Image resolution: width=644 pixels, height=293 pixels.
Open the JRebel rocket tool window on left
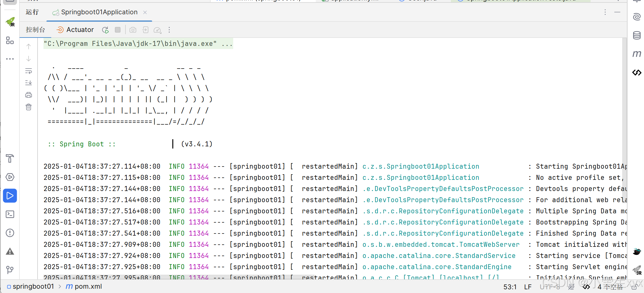(10, 22)
